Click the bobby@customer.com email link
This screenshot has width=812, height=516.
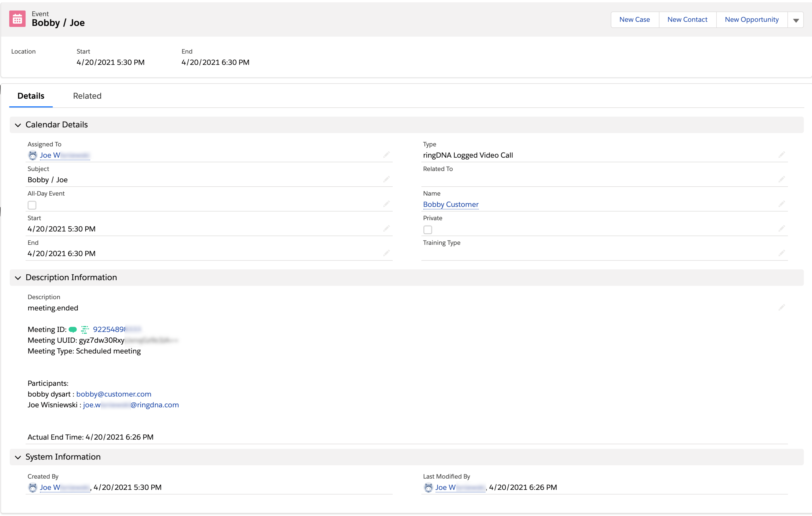coord(114,394)
